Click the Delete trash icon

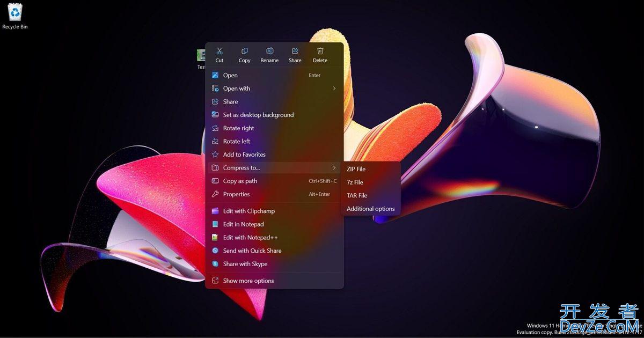point(320,51)
